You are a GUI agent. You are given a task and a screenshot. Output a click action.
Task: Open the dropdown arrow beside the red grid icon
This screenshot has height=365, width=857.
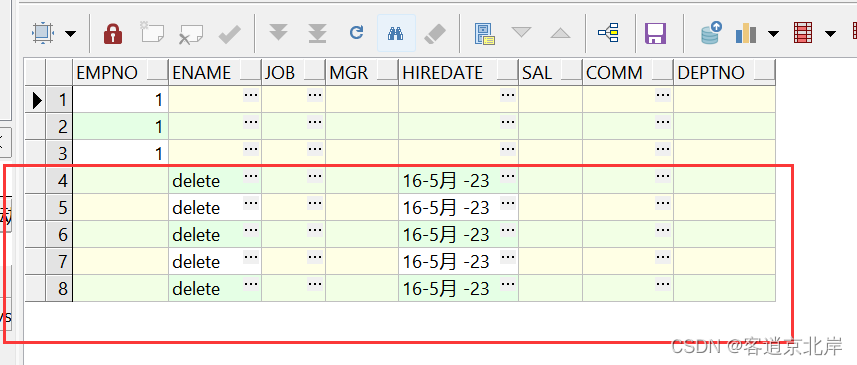pyautogui.click(x=830, y=34)
